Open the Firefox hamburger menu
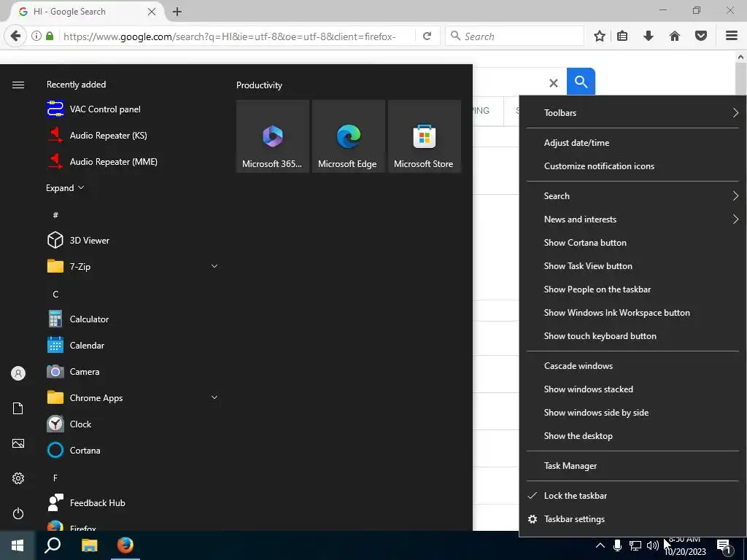 point(732,36)
